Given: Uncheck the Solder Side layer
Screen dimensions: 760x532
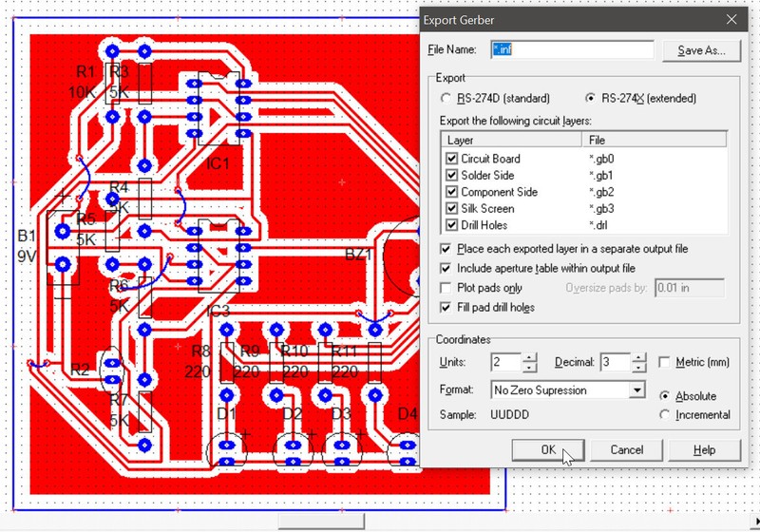Looking at the screenshot, I should (x=451, y=175).
